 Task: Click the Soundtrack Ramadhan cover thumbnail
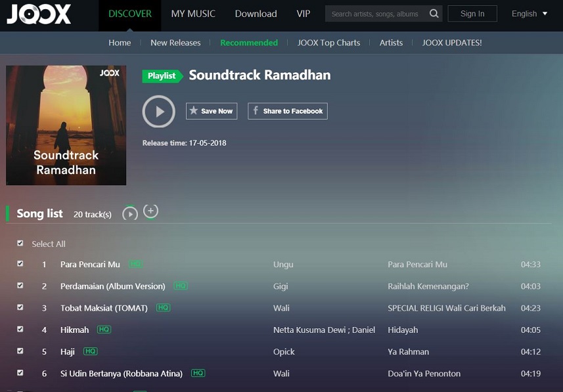[66, 125]
